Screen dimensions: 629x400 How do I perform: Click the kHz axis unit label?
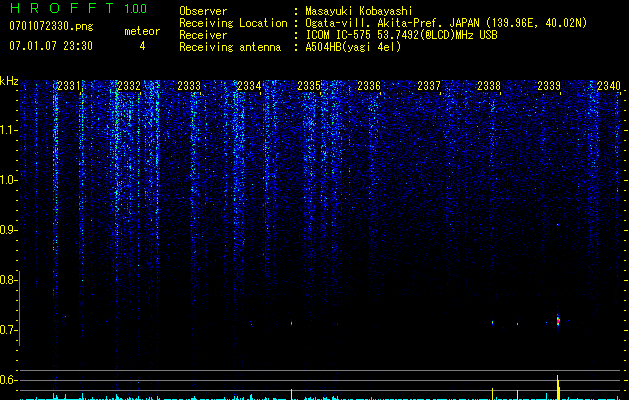click(9, 81)
